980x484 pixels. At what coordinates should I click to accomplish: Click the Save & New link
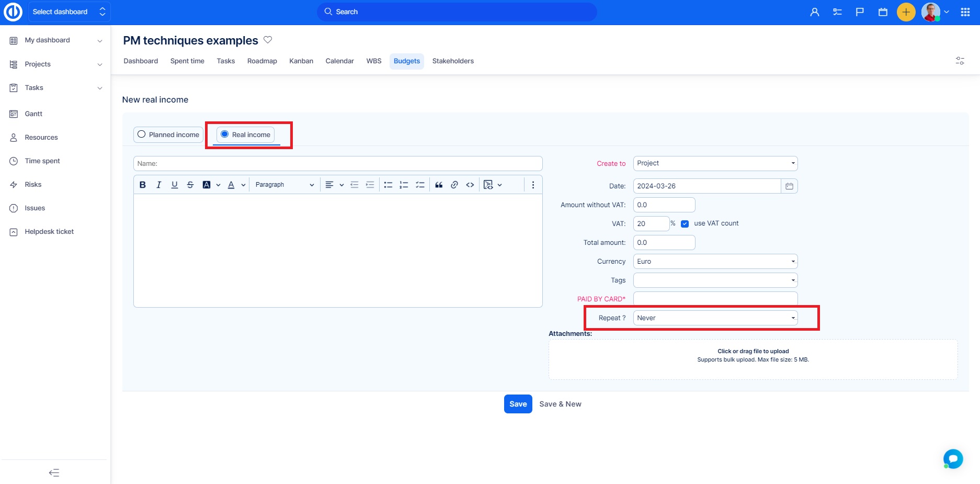(560, 404)
